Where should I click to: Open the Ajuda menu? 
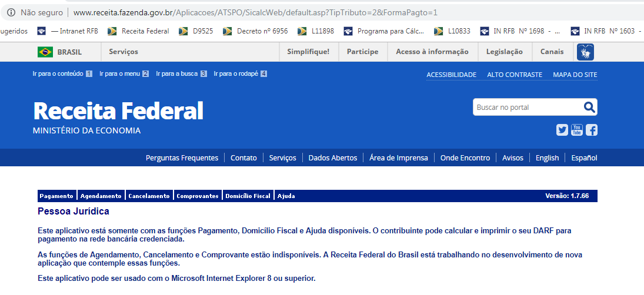[x=286, y=196]
